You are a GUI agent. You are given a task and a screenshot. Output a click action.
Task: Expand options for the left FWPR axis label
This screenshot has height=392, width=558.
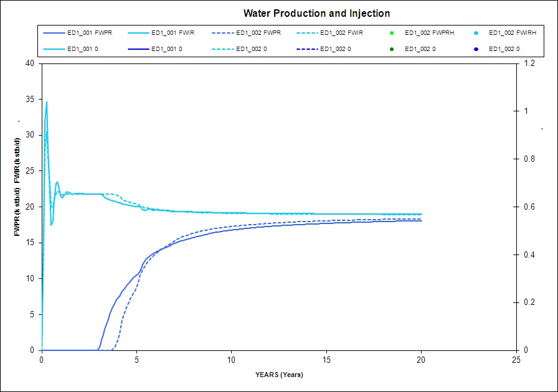tap(17, 205)
